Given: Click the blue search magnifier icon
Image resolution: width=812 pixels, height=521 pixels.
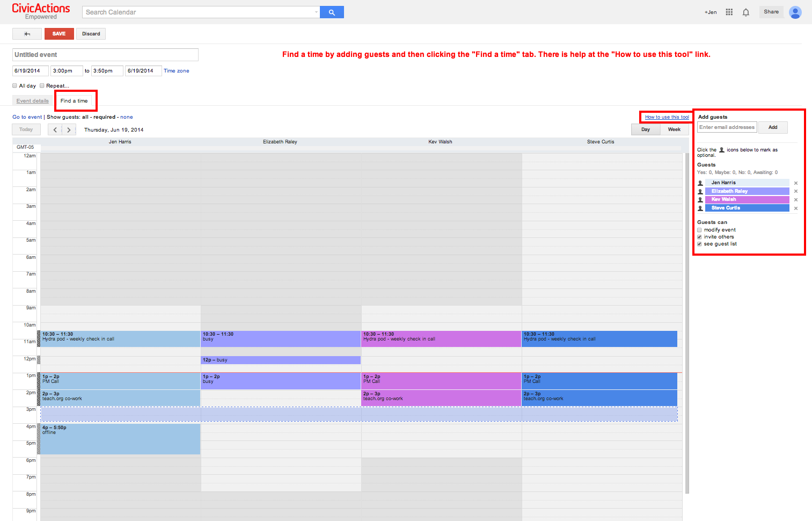Looking at the screenshot, I should [331, 11].
